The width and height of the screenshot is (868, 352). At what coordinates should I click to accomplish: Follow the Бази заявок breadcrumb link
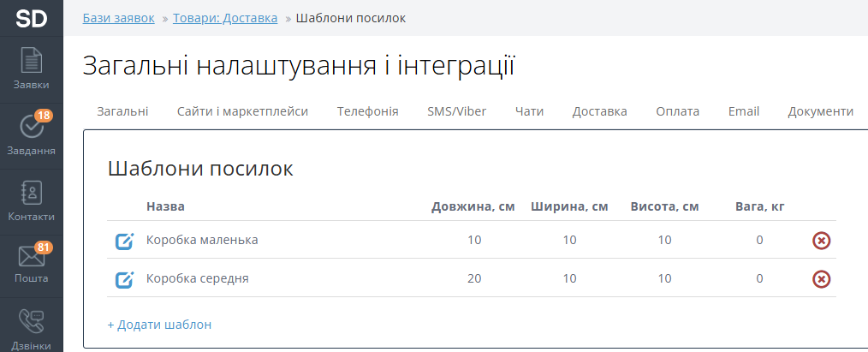point(118,18)
